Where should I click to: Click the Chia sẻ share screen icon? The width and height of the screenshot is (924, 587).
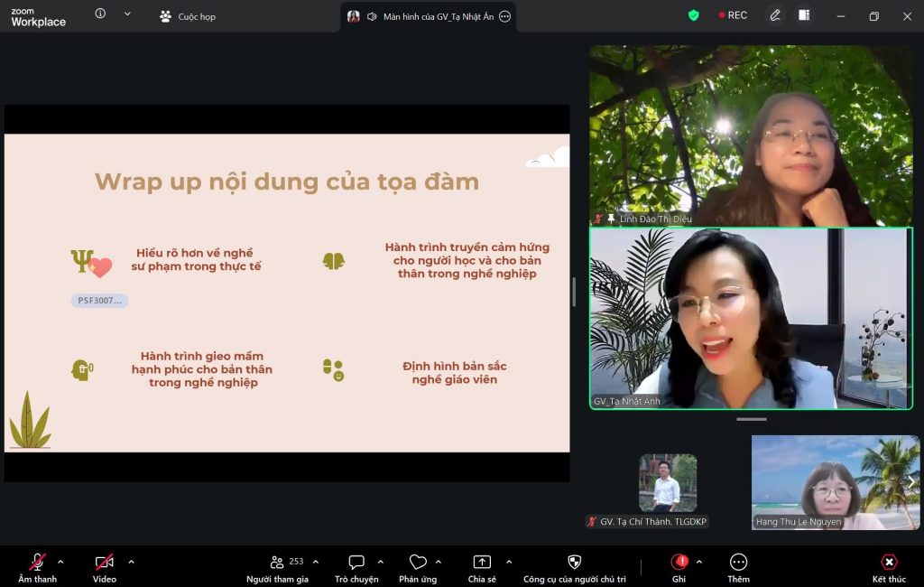pos(482,563)
